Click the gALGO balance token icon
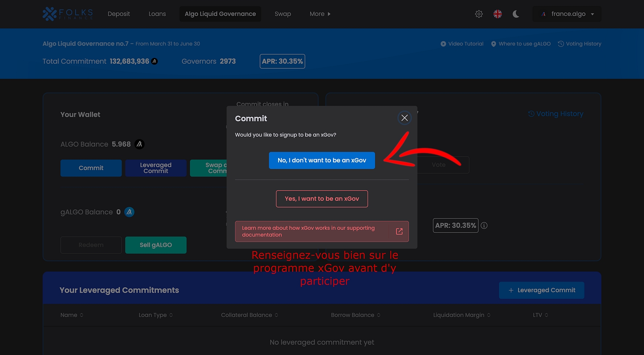This screenshot has height=355, width=644. pos(129,212)
